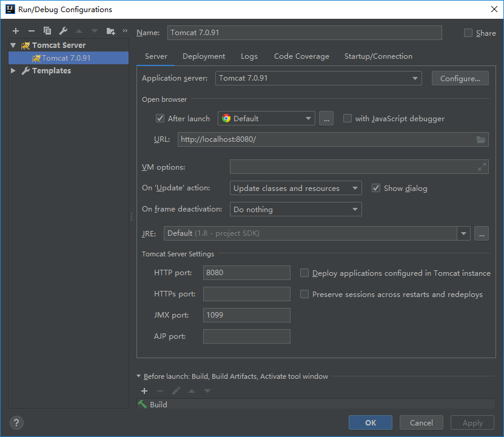Open browser selection ellipsis button
The height and width of the screenshot is (437, 504).
point(326,118)
